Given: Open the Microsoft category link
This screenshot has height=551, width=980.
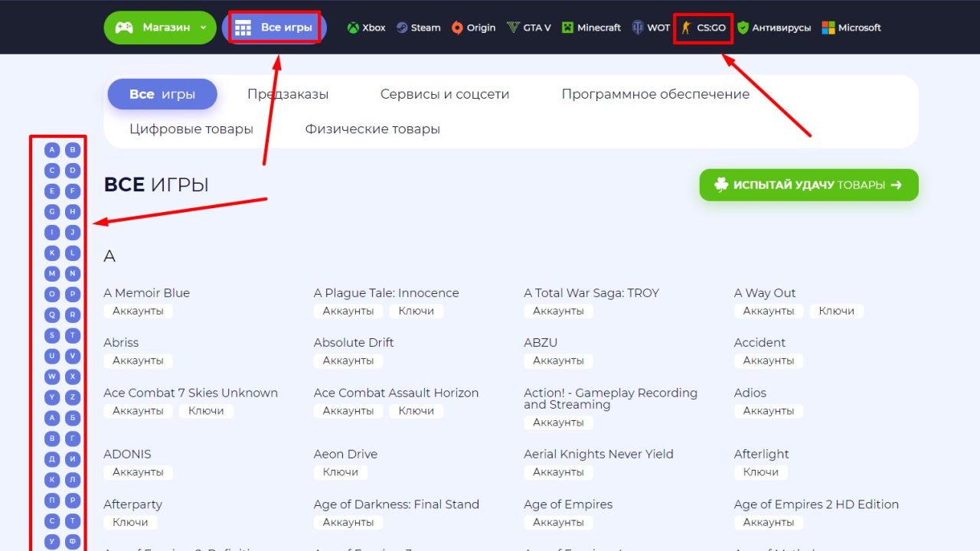Looking at the screenshot, I should point(851,28).
